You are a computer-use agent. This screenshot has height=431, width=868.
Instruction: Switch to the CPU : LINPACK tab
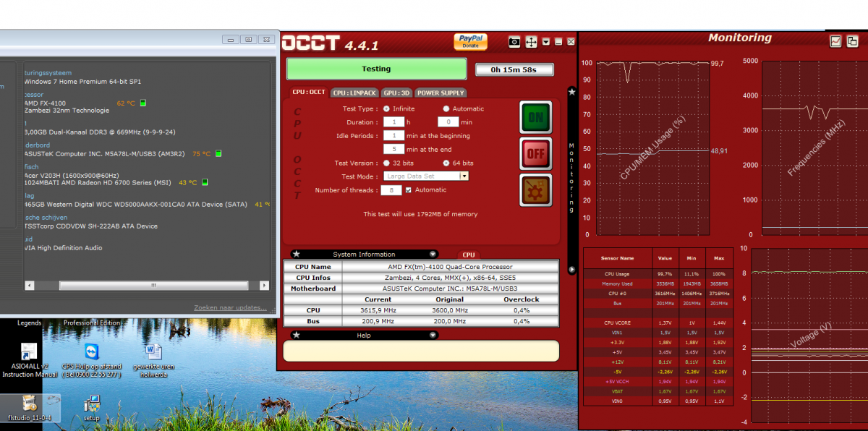[x=354, y=93]
